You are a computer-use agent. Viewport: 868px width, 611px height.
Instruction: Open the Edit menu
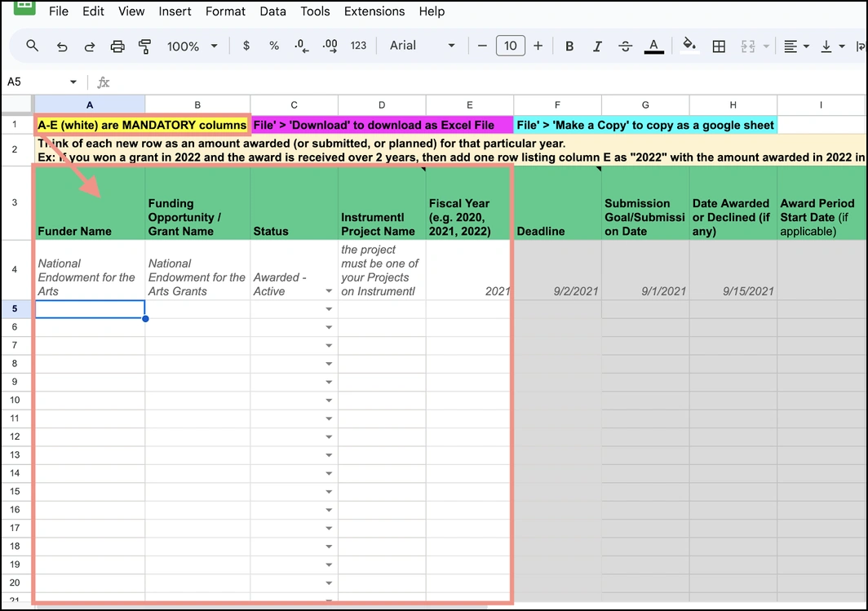point(93,11)
